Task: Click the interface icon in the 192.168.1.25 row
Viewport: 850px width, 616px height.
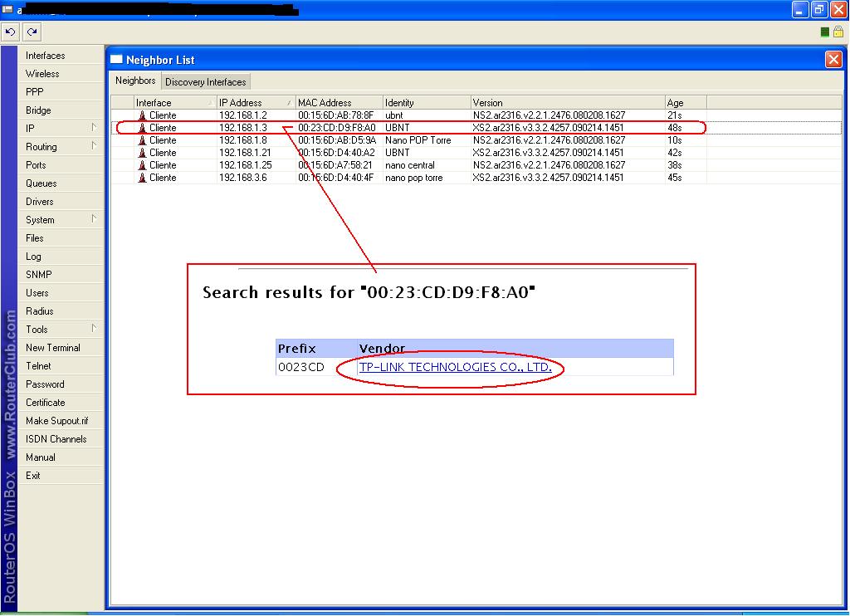Action: tap(142, 165)
